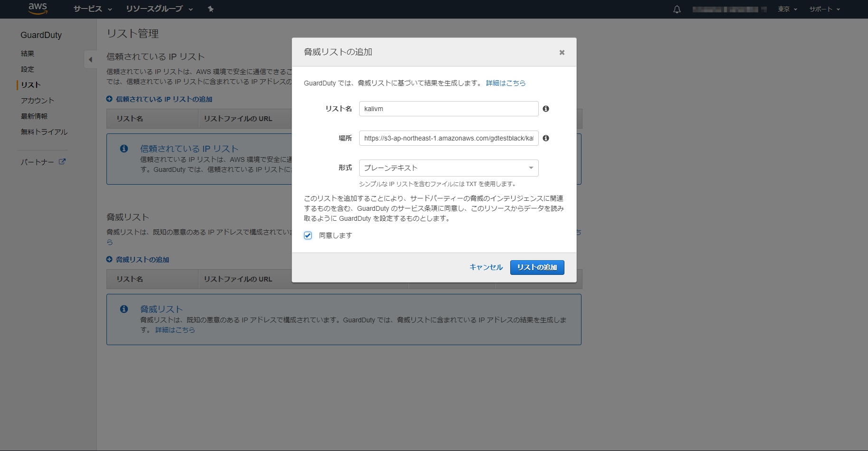The height and width of the screenshot is (451, 868).
Task: Click the info icon beside the 場所 field
Action: pos(546,138)
